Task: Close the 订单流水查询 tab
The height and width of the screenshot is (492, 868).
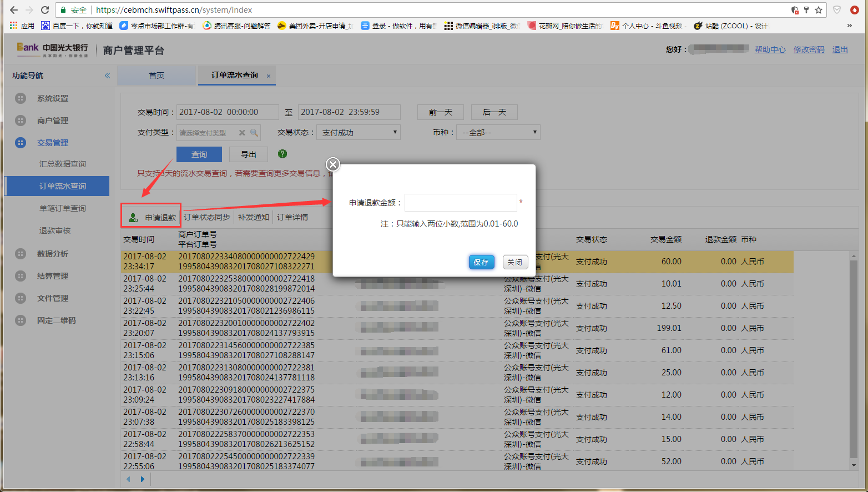Action: [269, 76]
